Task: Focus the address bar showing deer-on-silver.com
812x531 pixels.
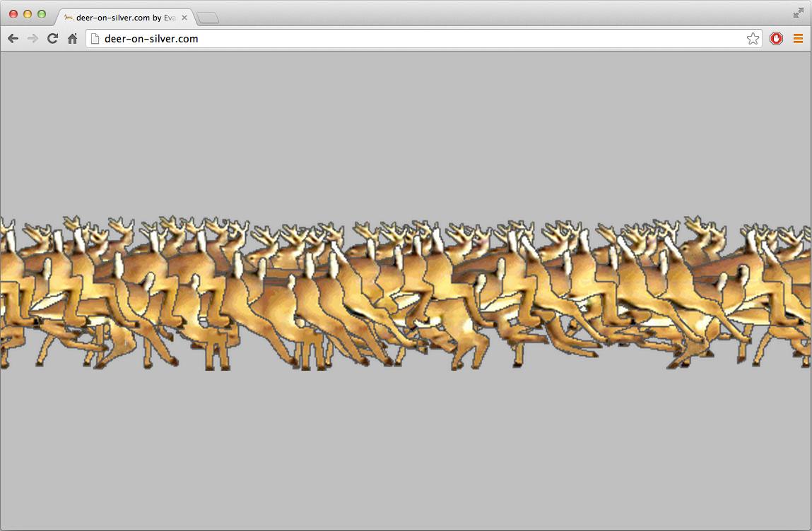Action: click(x=423, y=38)
